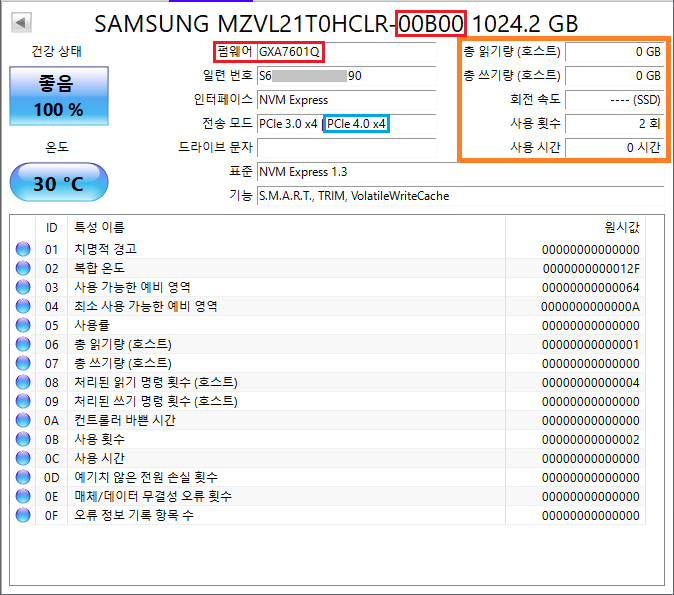Select attribute name 복합 온도
This screenshot has height=595, width=674.
(99, 268)
